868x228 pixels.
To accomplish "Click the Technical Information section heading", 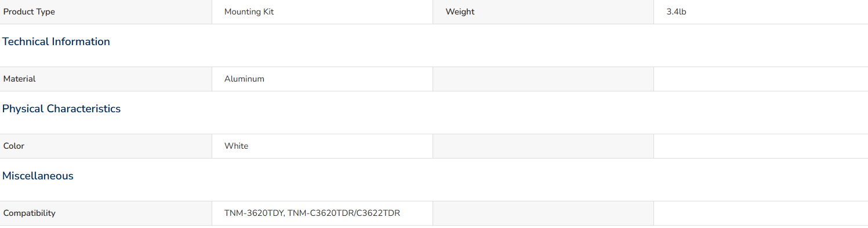I will (x=56, y=42).
